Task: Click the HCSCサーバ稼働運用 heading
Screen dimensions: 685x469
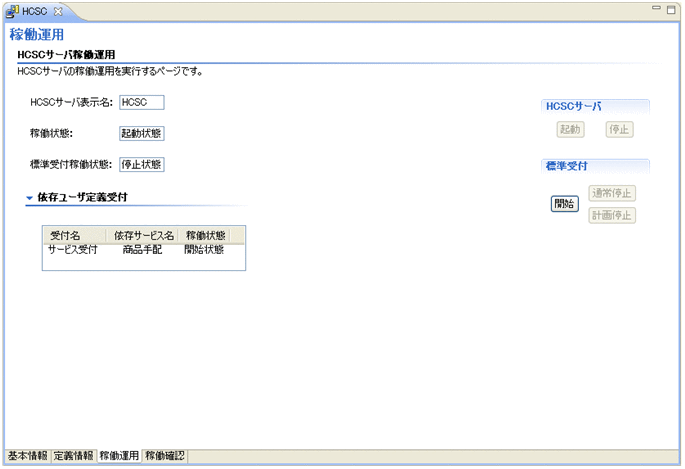Action: [x=66, y=55]
